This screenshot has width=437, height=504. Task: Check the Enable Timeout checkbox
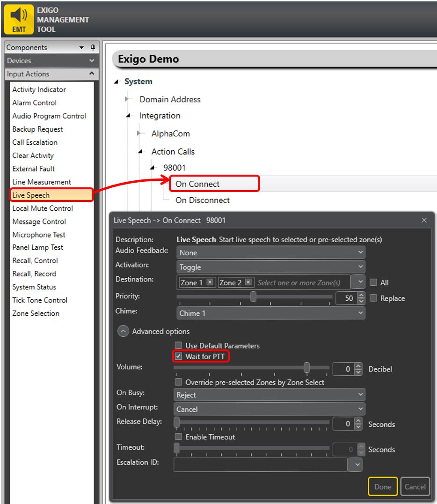(178, 437)
